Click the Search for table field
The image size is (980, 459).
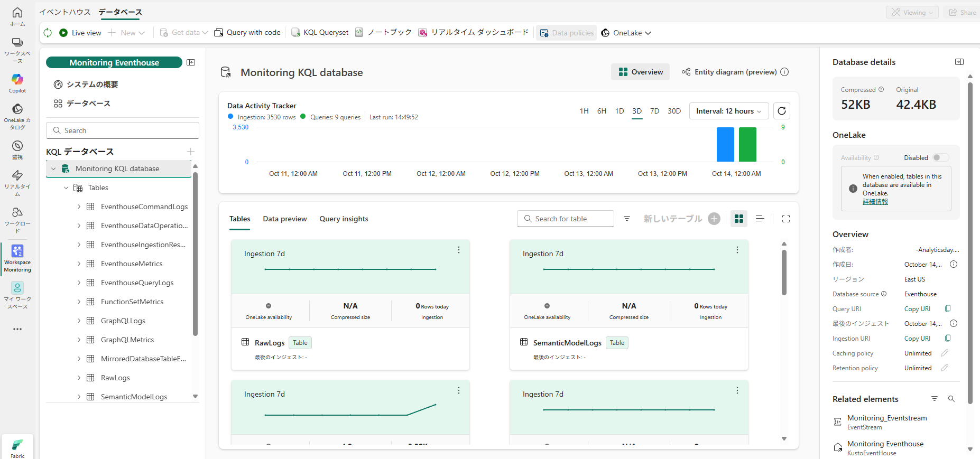(x=566, y=219)
